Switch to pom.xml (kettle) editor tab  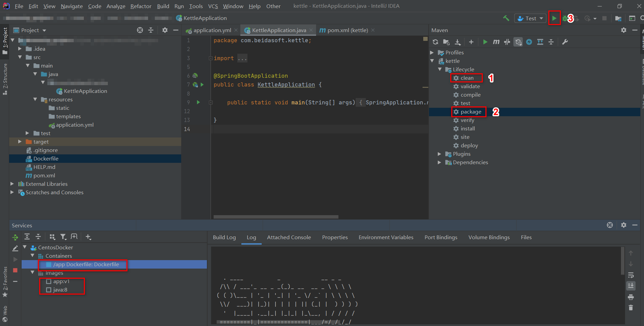pyautogui.click(x=348, y=30)
